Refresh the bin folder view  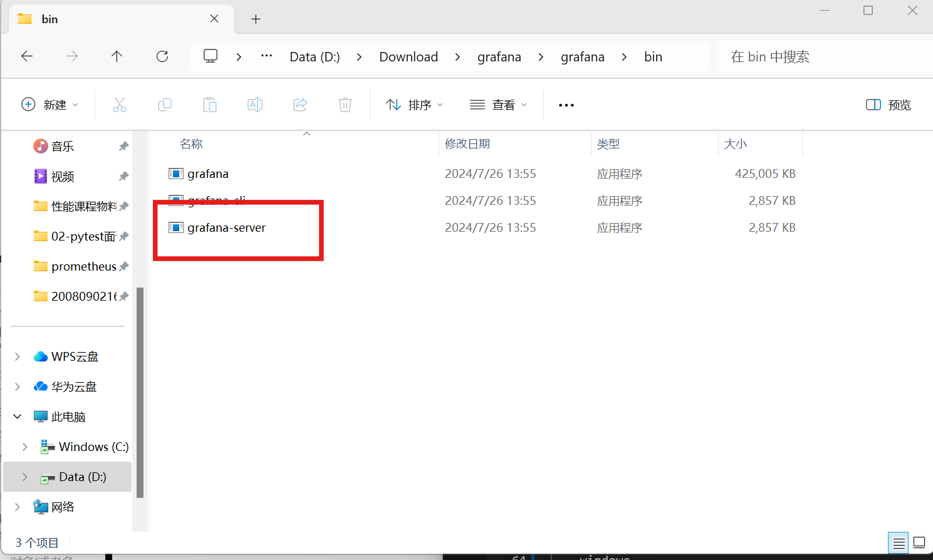click(x=162, y=56)
